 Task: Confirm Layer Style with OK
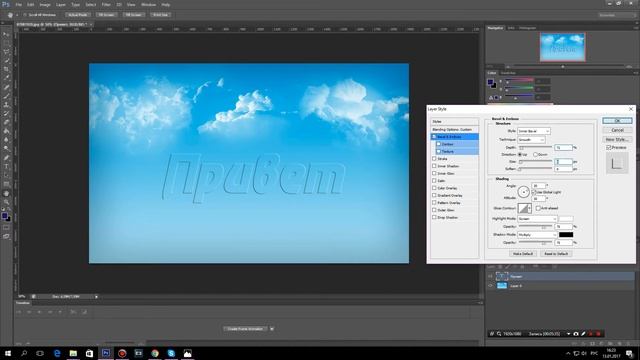617,120
